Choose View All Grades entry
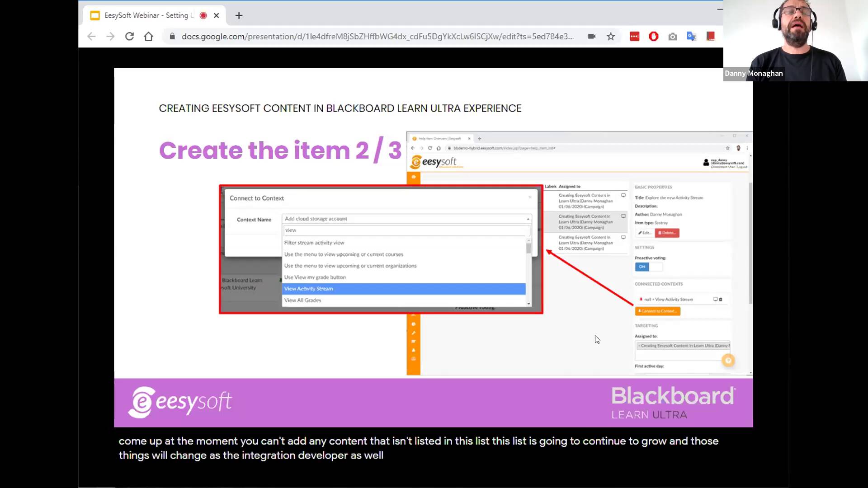 click(x=303, y=300)
